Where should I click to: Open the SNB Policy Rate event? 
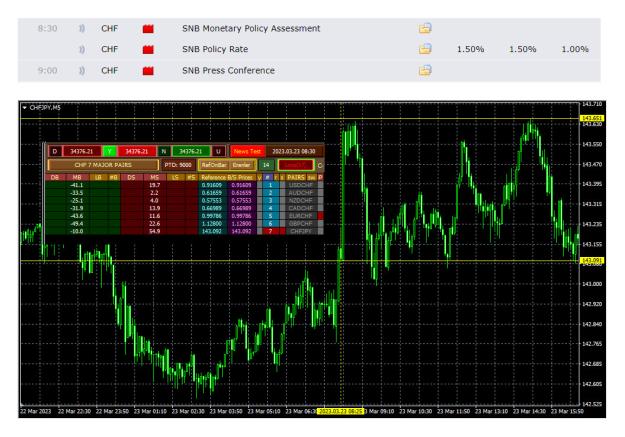point(215,49)
